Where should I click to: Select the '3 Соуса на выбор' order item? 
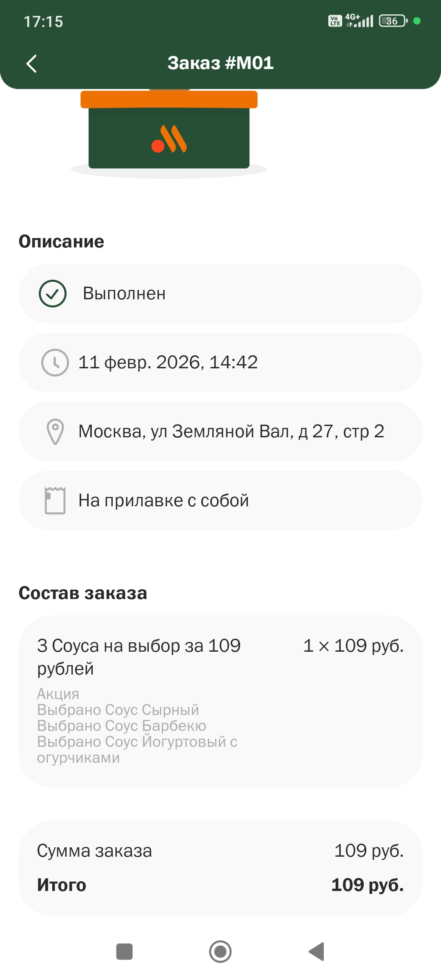pyautogui.click(x=220, y=702)
